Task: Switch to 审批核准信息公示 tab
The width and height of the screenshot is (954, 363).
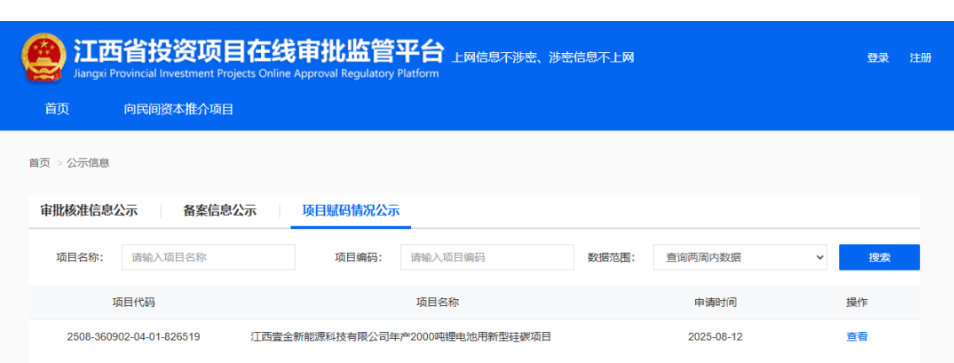Action: click(x=89, y=211)
